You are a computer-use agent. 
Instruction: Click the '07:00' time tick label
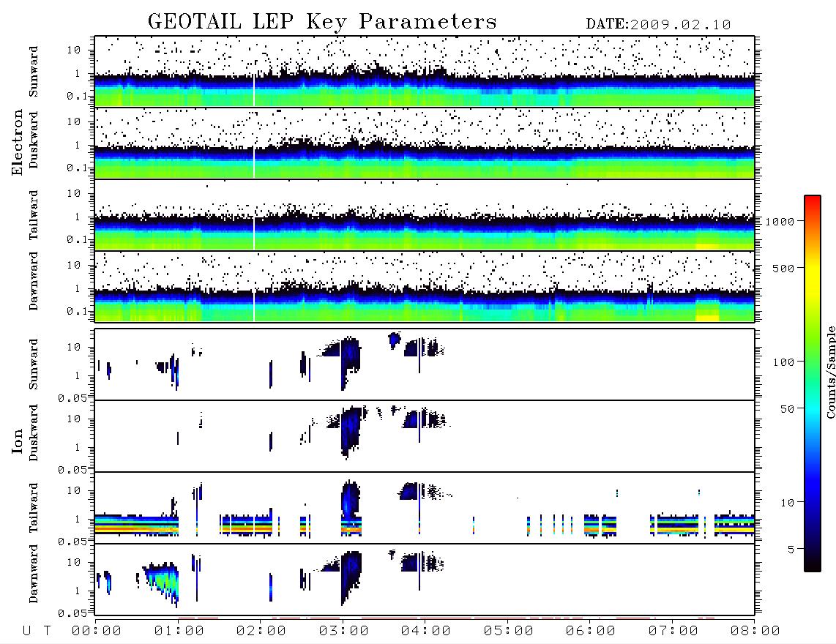tap(673, 632)
